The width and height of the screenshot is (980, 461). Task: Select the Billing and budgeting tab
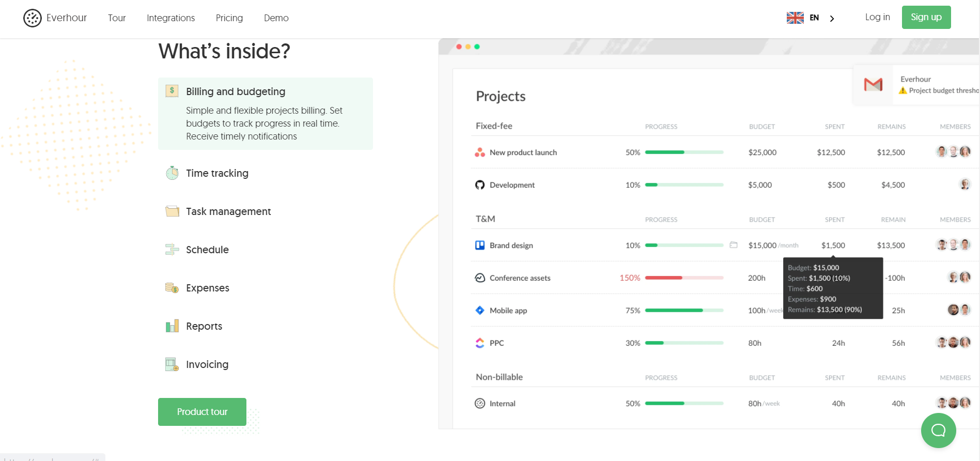[266, 114]
